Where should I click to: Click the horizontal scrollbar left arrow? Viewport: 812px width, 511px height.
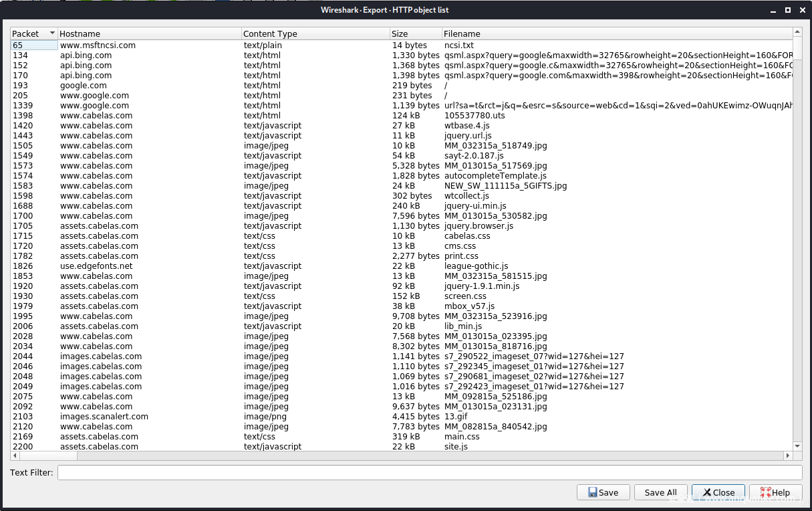coord(15,456)
